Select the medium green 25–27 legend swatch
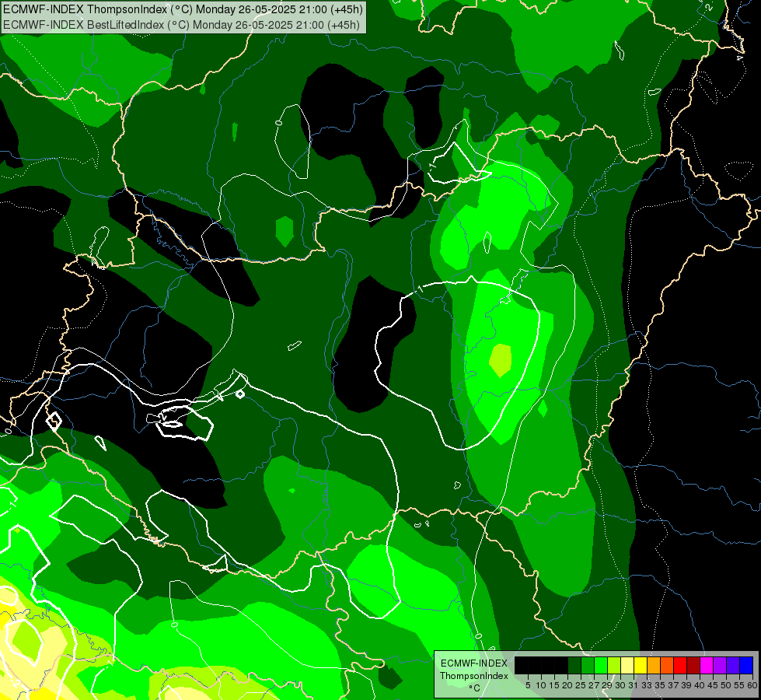Screen dimensions: 761x700 point(587,665)
